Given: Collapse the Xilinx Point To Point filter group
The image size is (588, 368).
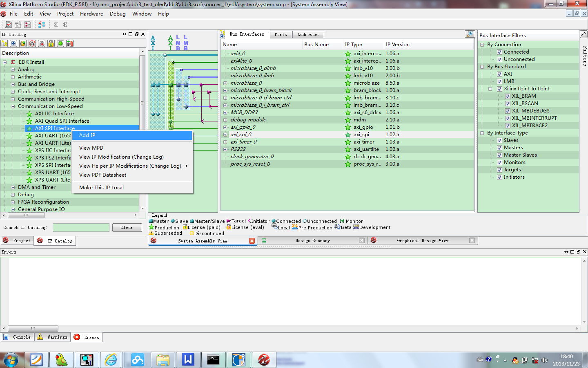Looking at the screenshot, I should click(x=490, y=89).
